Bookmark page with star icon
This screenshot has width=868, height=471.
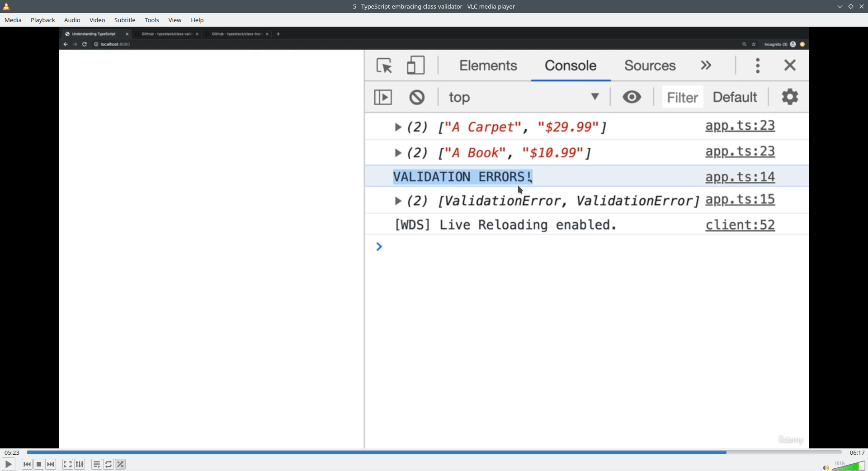pos(754,44)
